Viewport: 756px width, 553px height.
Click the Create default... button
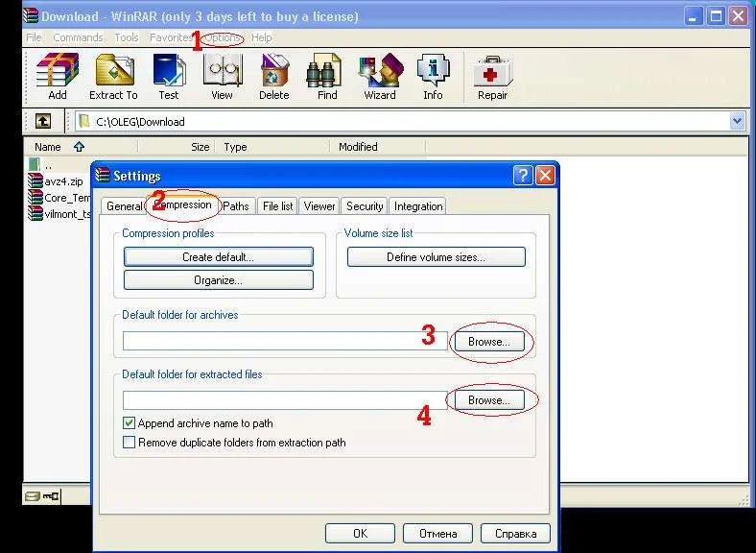pos(219,256)
